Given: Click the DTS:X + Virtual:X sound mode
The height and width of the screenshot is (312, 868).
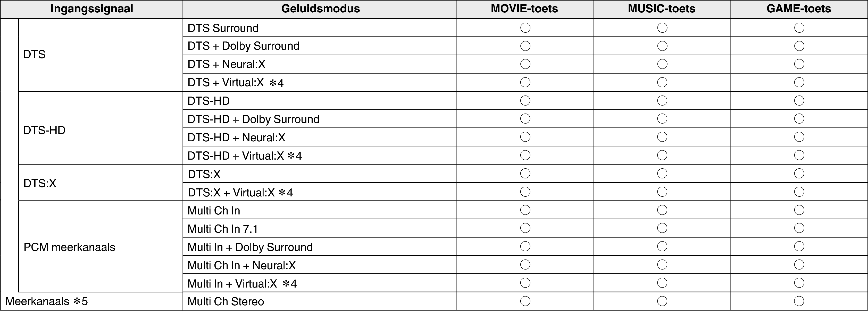Looking at the screenshot, I should [240, 192].
